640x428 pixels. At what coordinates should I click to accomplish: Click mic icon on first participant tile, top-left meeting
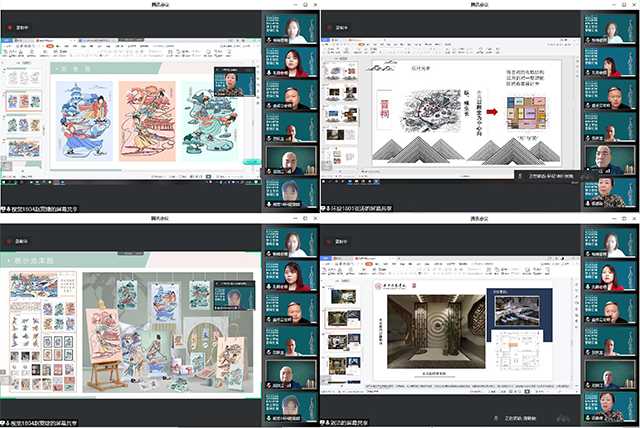tap(267, 38)
